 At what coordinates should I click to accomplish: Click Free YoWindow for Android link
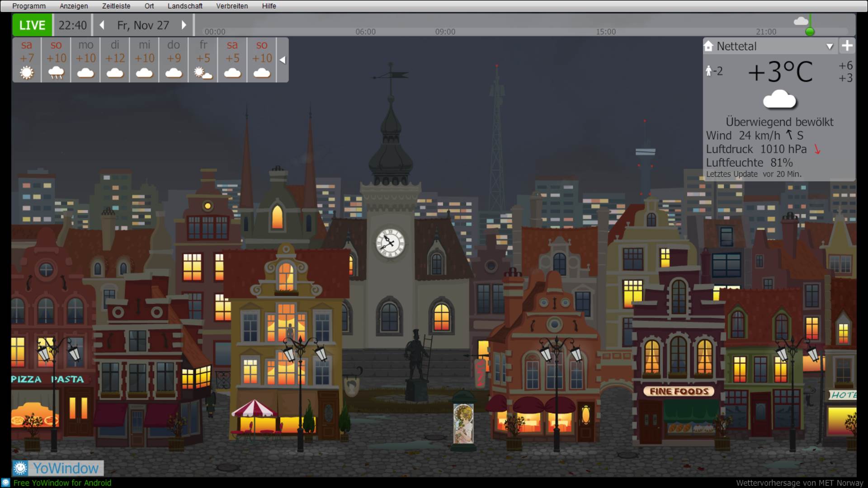point(62,483)
